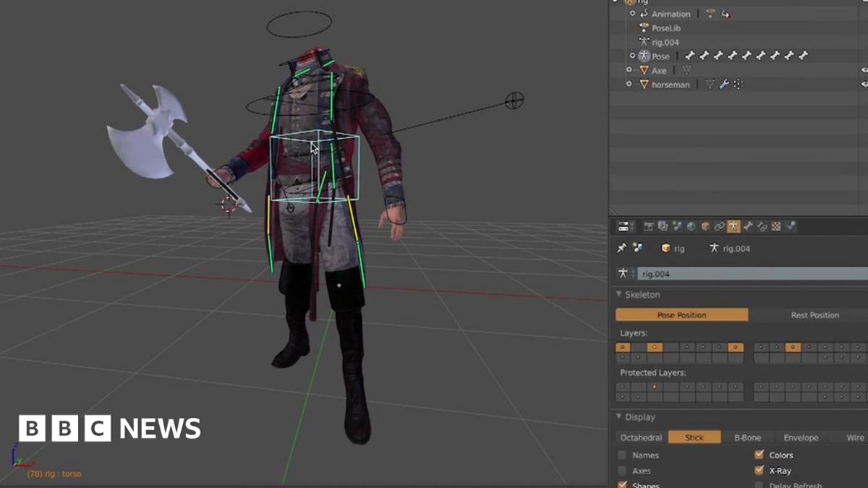868x488 pixels.
Task: Select the horseman object in outliner
Action: click(x=671, y=85)
